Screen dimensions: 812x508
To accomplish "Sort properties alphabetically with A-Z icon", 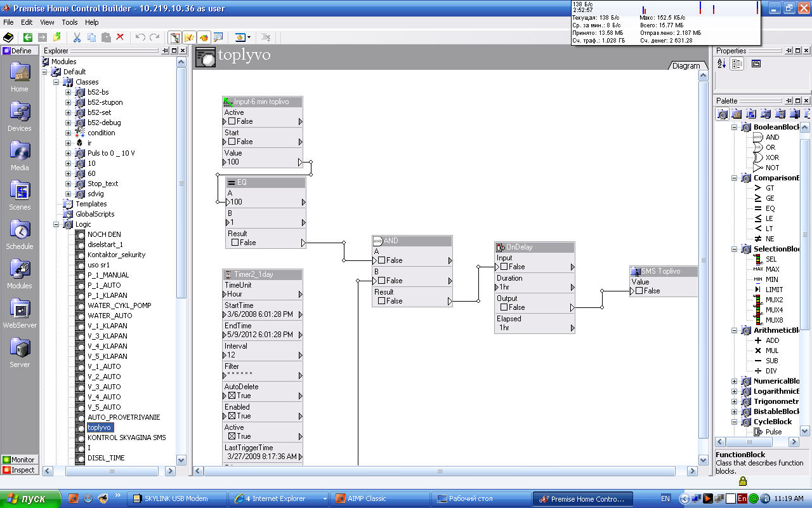I will click(x=722, y=63).
